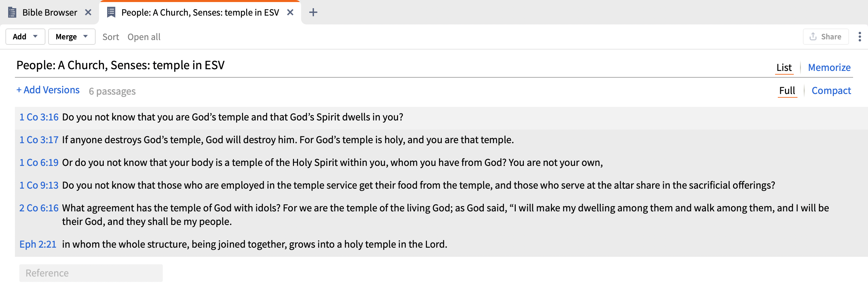Click the '6 passages' count text
The width and height of the screenshot is (868, 286).
pos(112,91)
